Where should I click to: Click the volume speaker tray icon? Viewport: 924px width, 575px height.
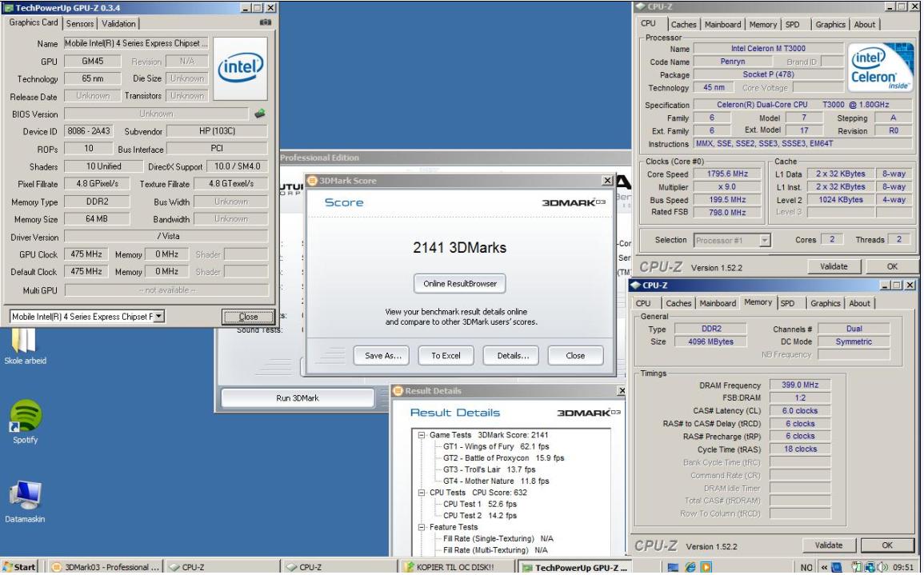(882, 567)
